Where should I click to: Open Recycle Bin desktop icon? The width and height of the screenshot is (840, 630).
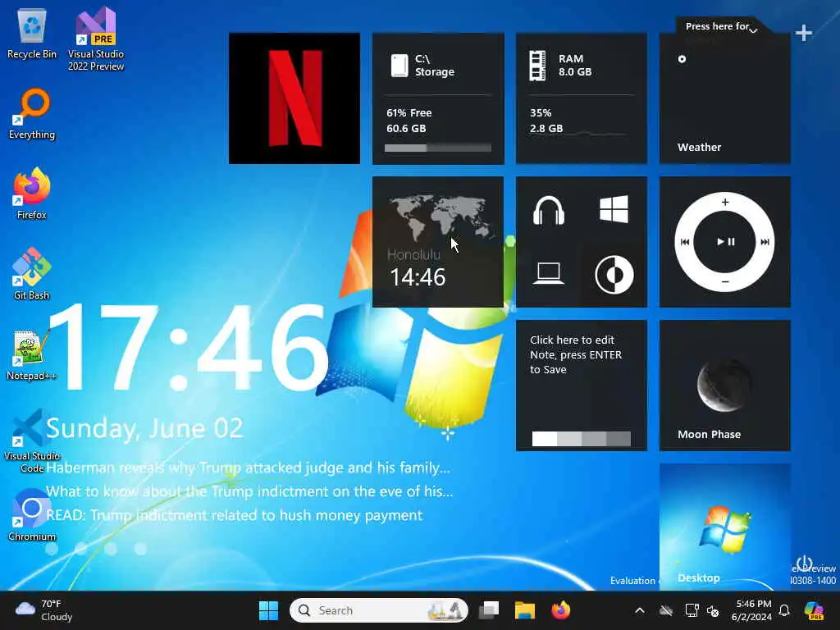tap(32, 34)
